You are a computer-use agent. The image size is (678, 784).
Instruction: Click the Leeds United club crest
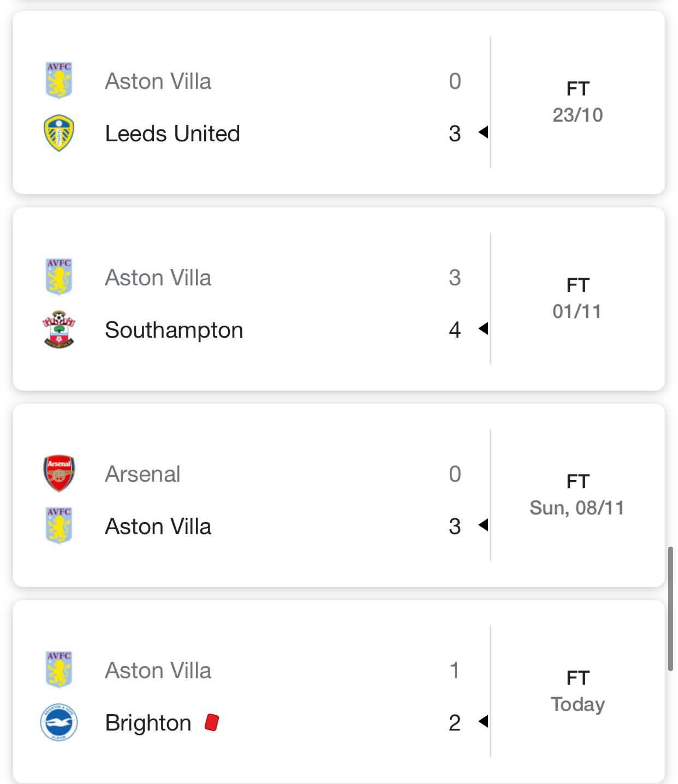(58, 133)
